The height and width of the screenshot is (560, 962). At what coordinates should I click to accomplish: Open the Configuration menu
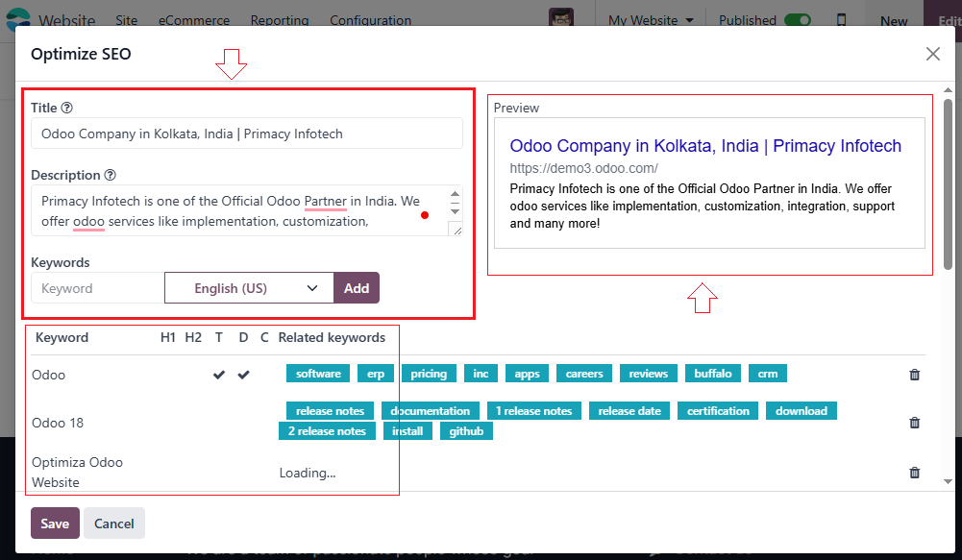tap(370, 19)
